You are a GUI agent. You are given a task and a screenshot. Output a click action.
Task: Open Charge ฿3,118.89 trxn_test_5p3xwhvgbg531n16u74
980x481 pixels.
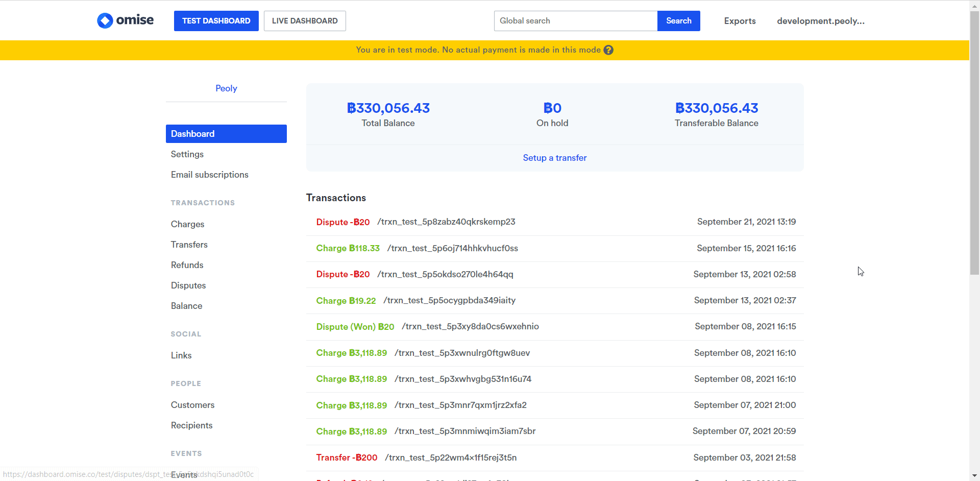[555, 379]
